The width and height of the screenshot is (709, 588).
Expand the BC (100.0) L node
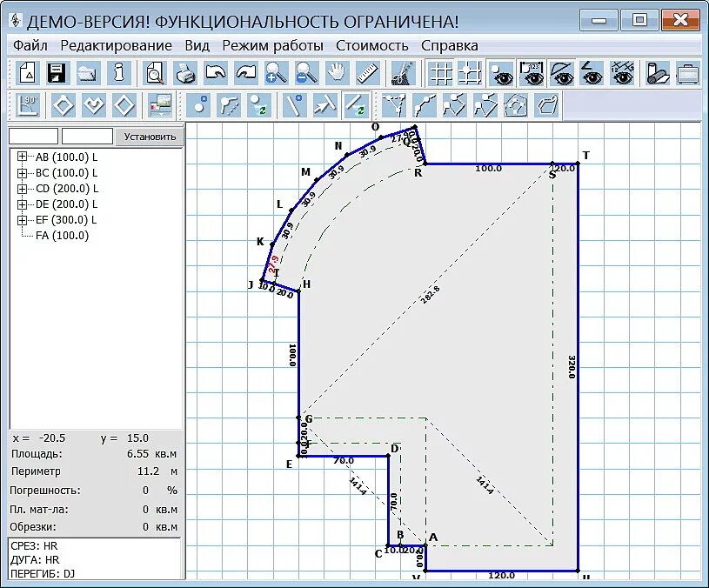point(22,172)
